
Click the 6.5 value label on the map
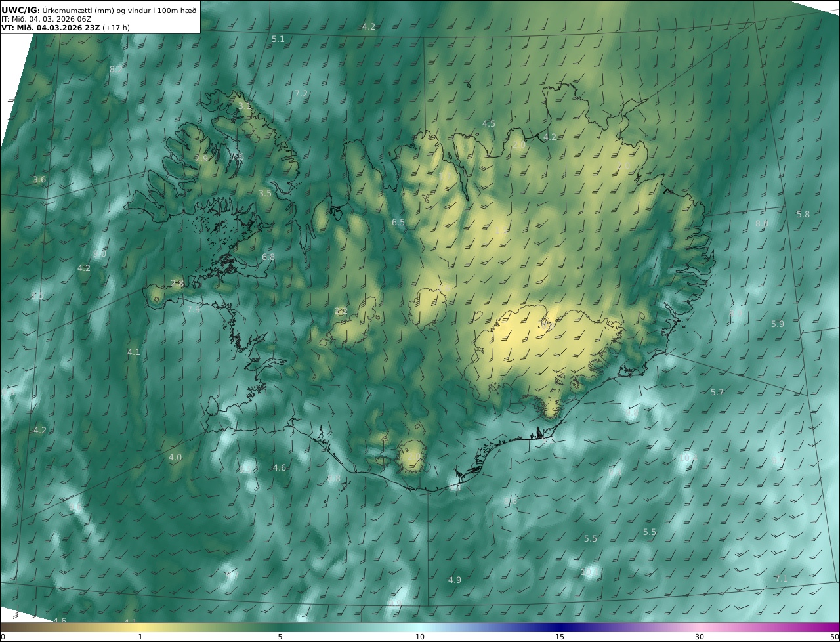click(398, 223)
